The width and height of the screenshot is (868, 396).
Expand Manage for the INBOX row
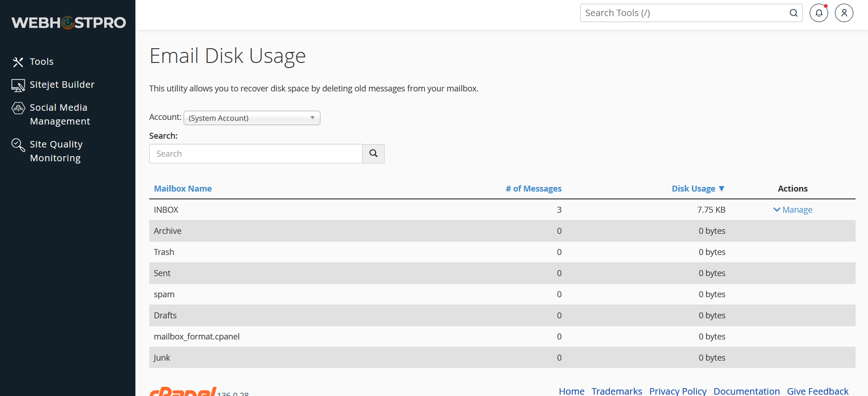(x=793, y=210)
